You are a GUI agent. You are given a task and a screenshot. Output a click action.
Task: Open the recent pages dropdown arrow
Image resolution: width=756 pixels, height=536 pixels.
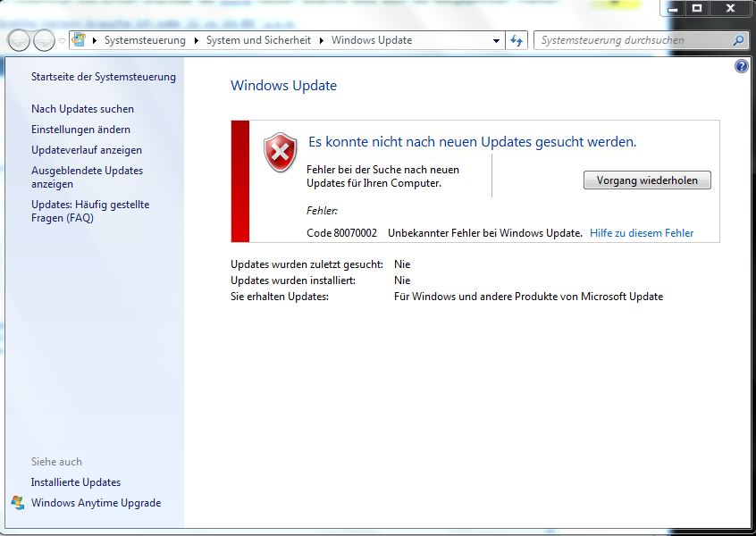pos(62,41)
